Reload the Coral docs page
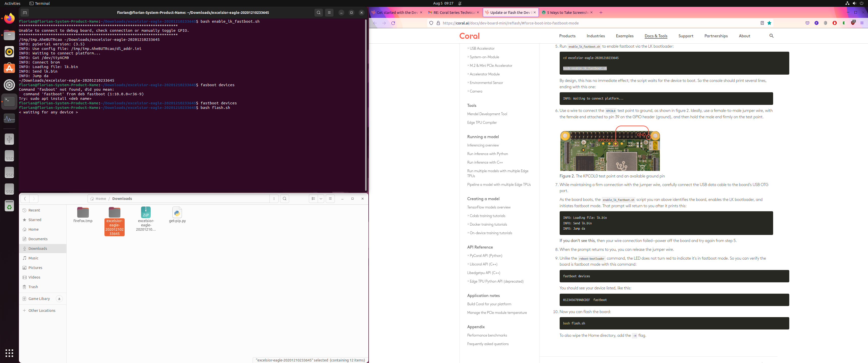Screen dimensions: 868x363 (x=393, y=23)
